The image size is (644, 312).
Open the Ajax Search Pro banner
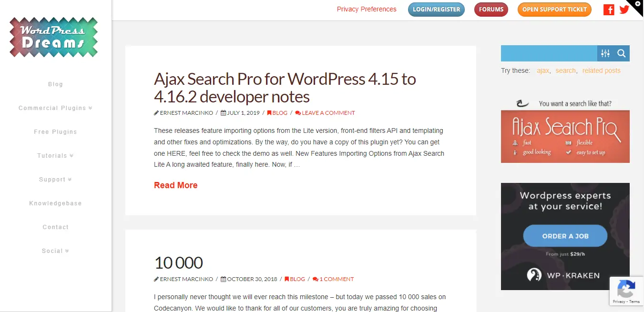pyautogui.click(x=565, y=131)
